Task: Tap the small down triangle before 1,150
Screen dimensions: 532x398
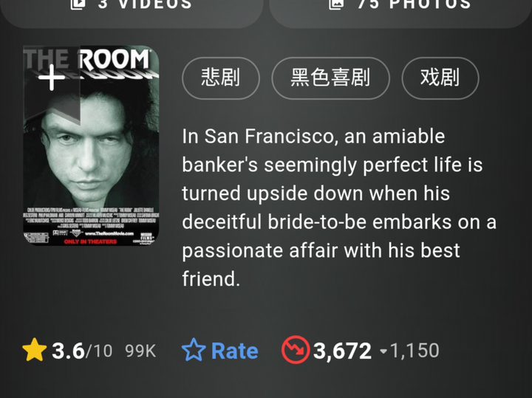Action: coord(383,351)
